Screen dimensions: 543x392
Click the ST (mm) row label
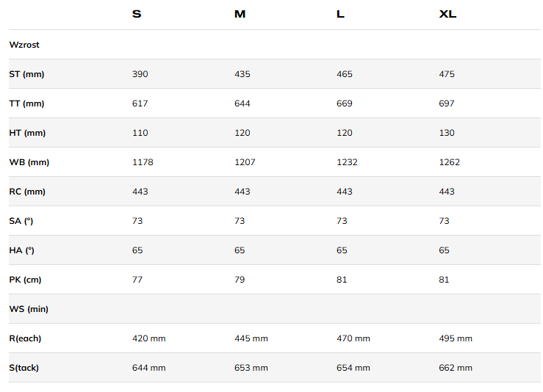(26, 74)
